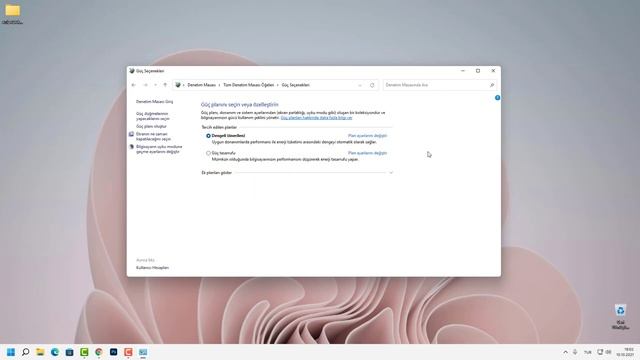Launch Microsoft Edge from taskbar
This screenshot has width=640, height=360.
point(55,352)
